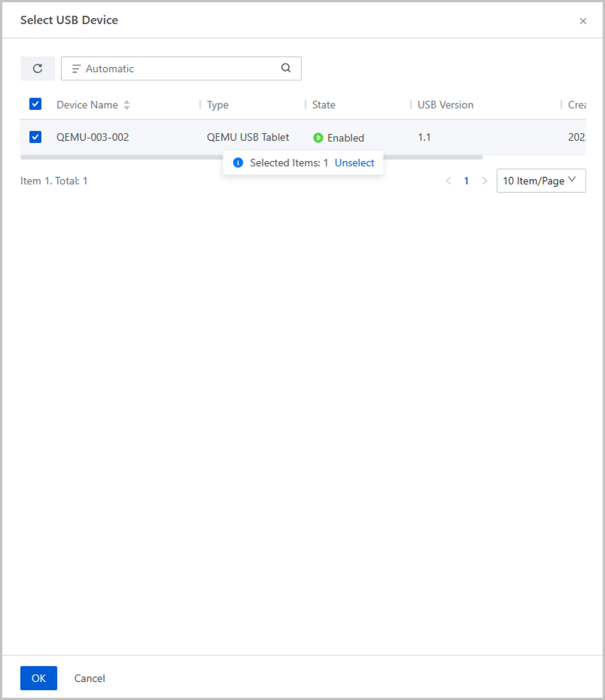Click the refresh icon button

[x=37, y=69]
